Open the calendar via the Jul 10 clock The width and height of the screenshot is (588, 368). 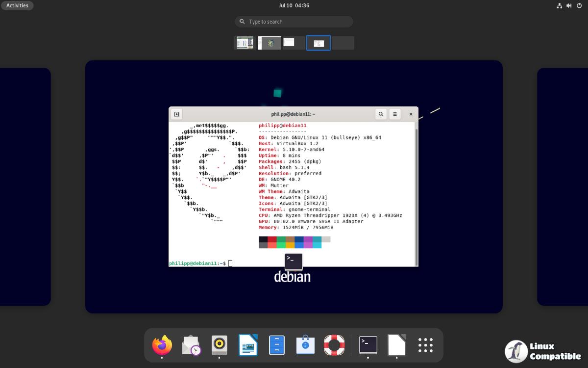point(294,5)
